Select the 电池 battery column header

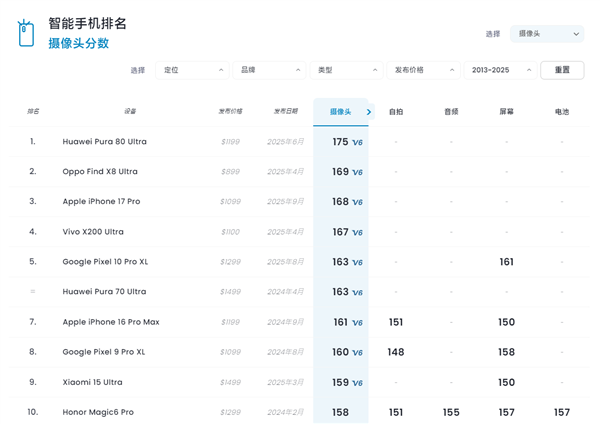tap(561, 112)
